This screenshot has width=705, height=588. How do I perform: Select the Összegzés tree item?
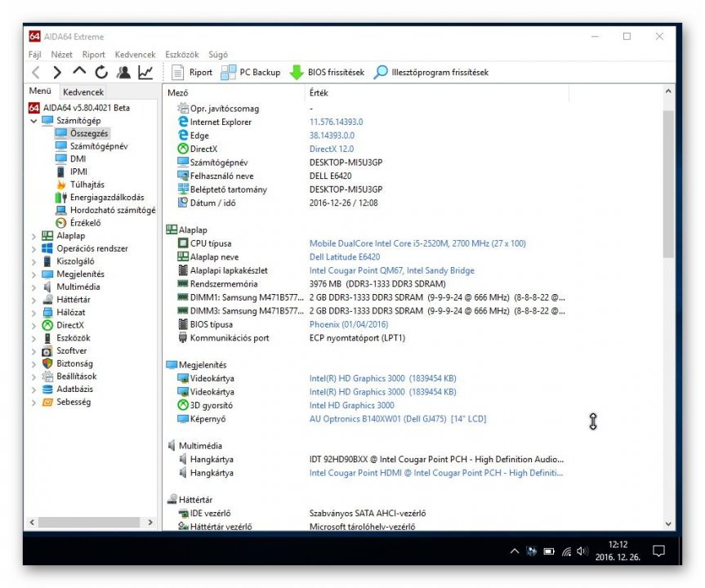click(88, 133)
